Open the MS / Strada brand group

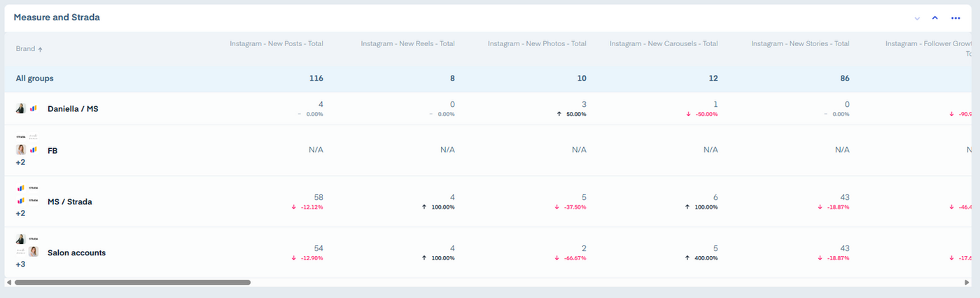(70, 201)
